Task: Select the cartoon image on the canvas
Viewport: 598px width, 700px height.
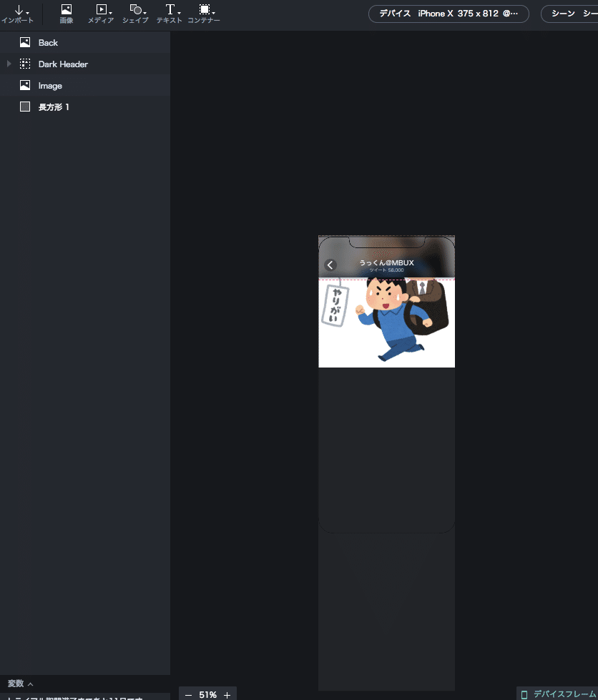Action: (387, 323)
